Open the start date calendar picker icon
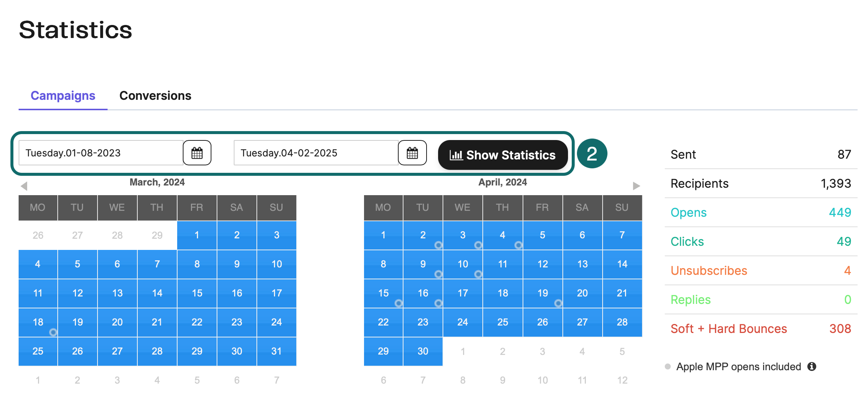Screen dimensions: 868x400 click(197, 153)
